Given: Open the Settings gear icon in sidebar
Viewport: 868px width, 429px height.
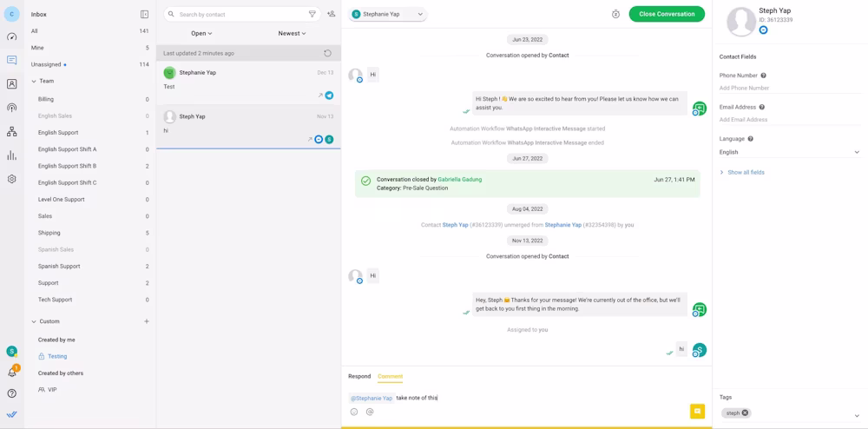Looking at the screenshot, I should [11, 180].
